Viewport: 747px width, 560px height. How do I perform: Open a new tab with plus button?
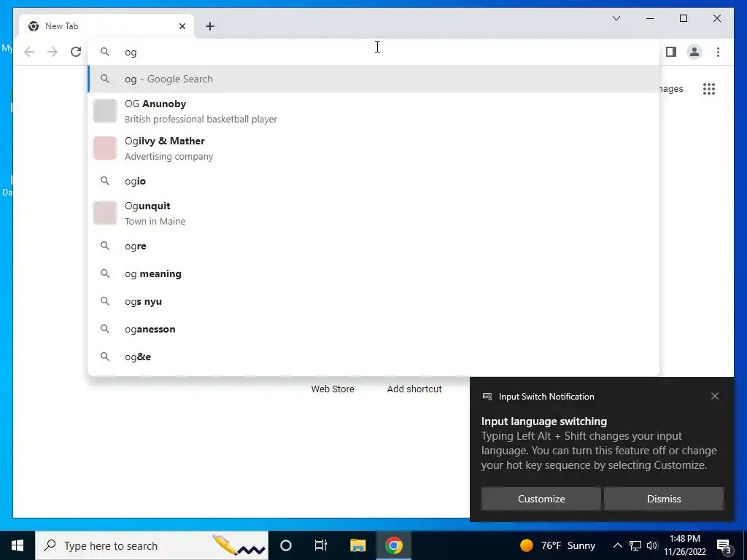coord(210,26)
